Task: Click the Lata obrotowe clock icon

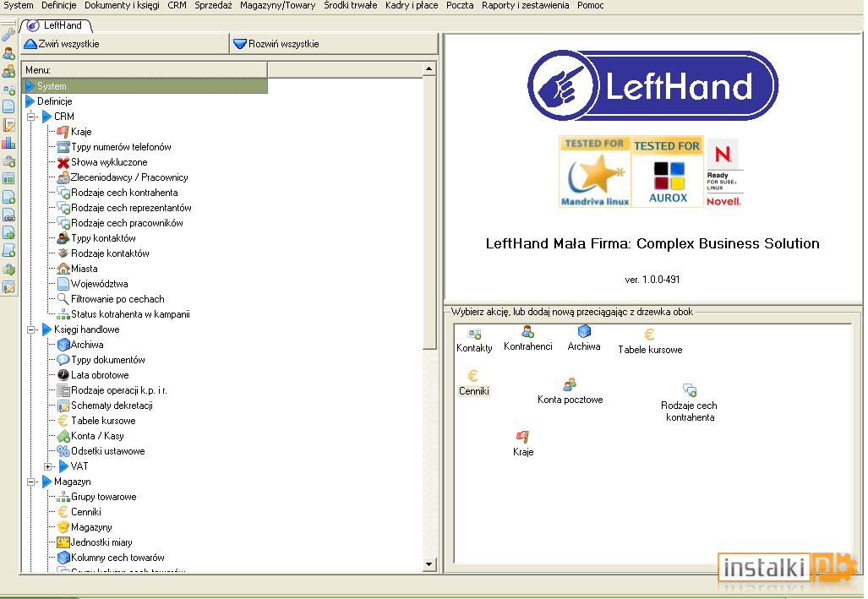Action: (63, 375)
